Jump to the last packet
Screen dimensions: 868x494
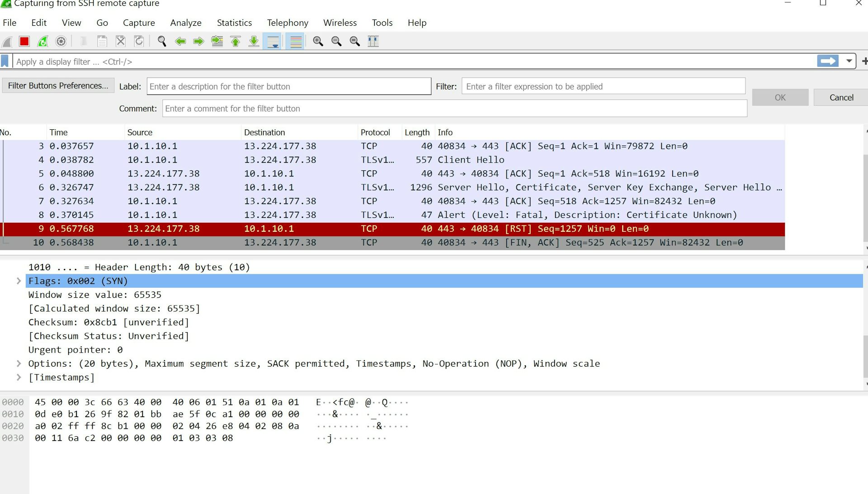tap(254, 42)
